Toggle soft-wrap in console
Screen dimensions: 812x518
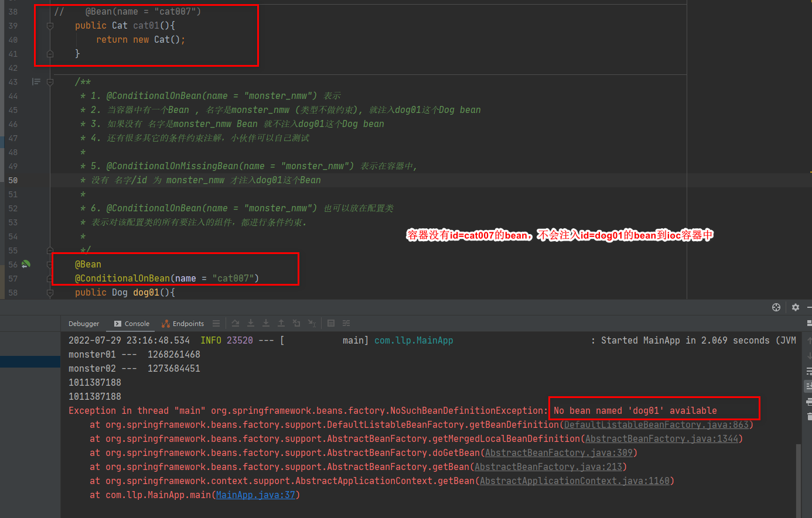click(x=809, y=371)
